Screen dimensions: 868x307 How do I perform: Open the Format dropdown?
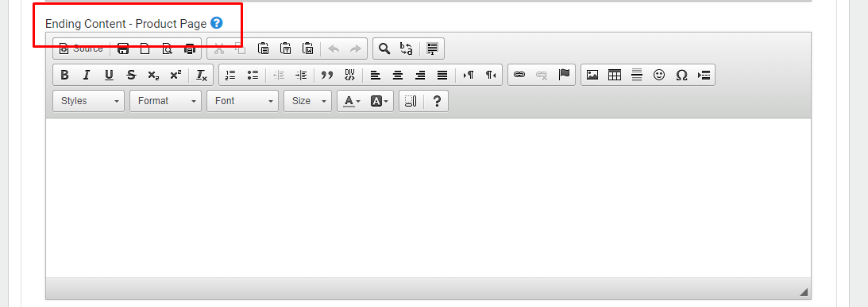click(165, 101)
